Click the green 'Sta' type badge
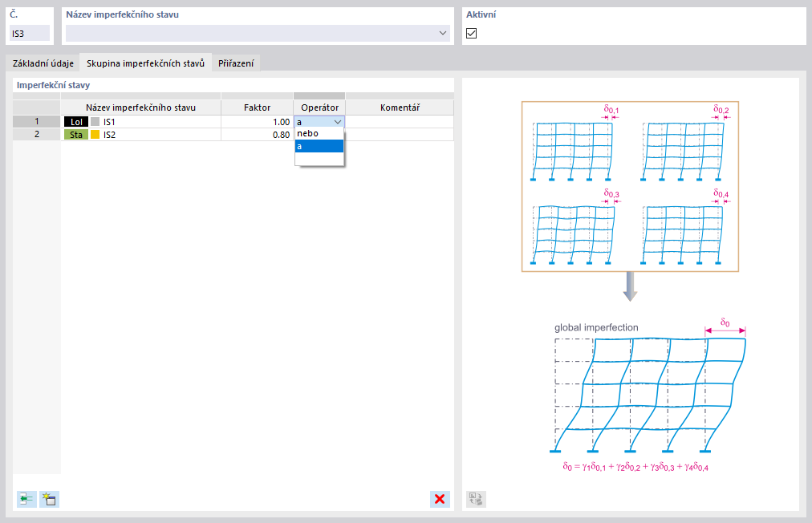This screenshot has width=812, height=523. (x=76, y=135)
